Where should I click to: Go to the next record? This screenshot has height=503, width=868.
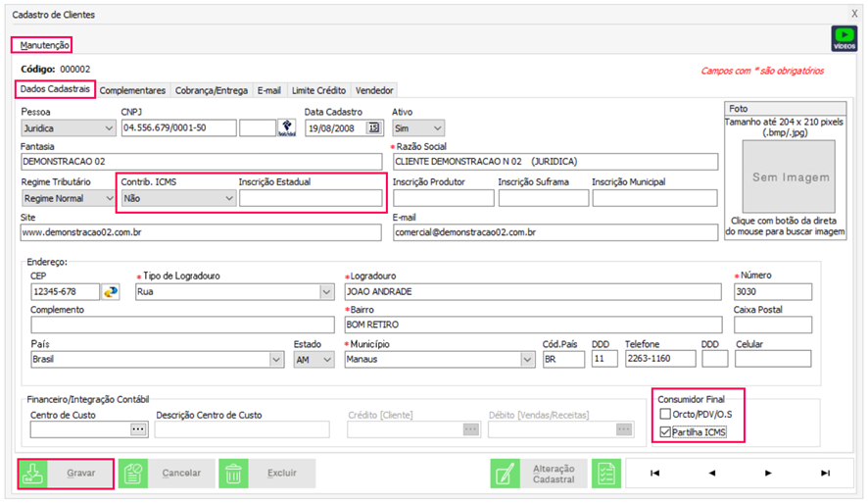pos(768,474)
